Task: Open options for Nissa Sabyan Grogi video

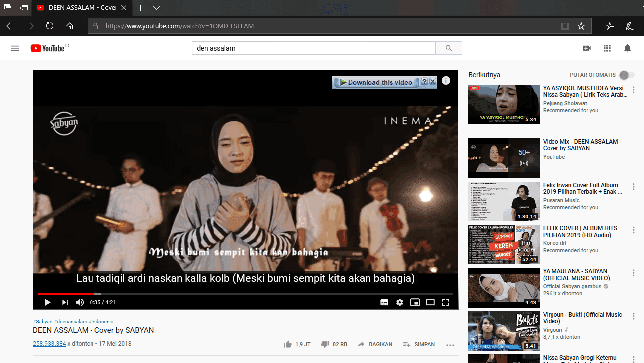Action: [633, 359]
